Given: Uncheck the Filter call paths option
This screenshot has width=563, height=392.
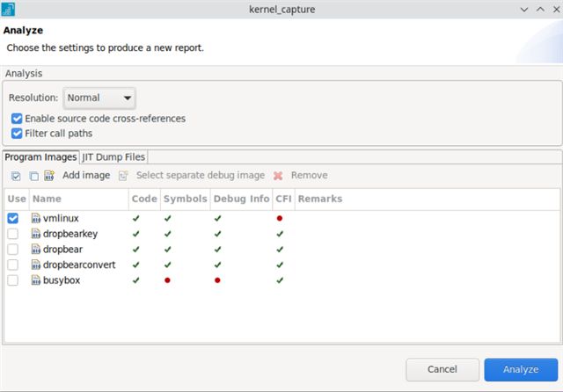Looking at the screenshot, I should coord(17,134).
